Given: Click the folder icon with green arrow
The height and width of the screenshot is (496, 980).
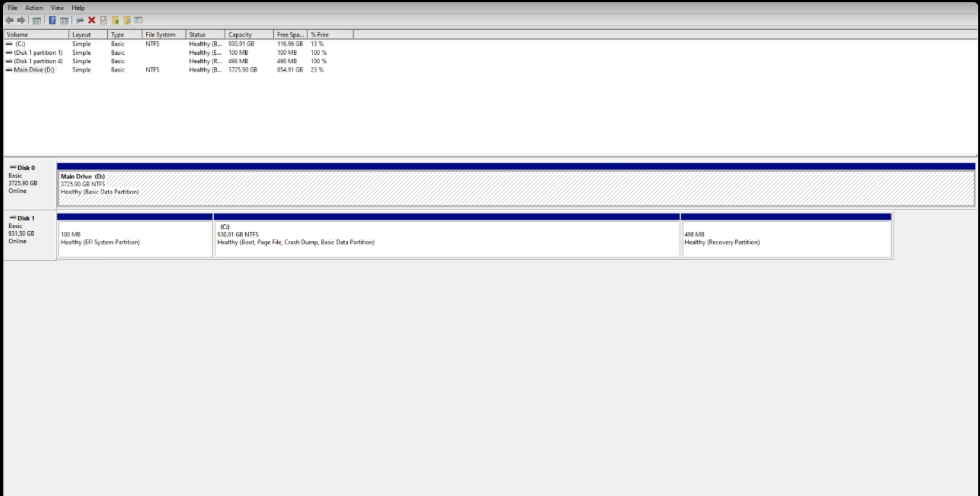Looking at the screenshot, I should pos(115,21).
